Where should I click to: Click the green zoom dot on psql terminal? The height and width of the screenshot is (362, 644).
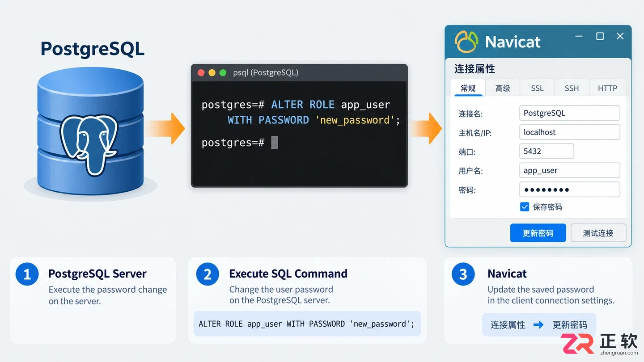pos(223,72)
